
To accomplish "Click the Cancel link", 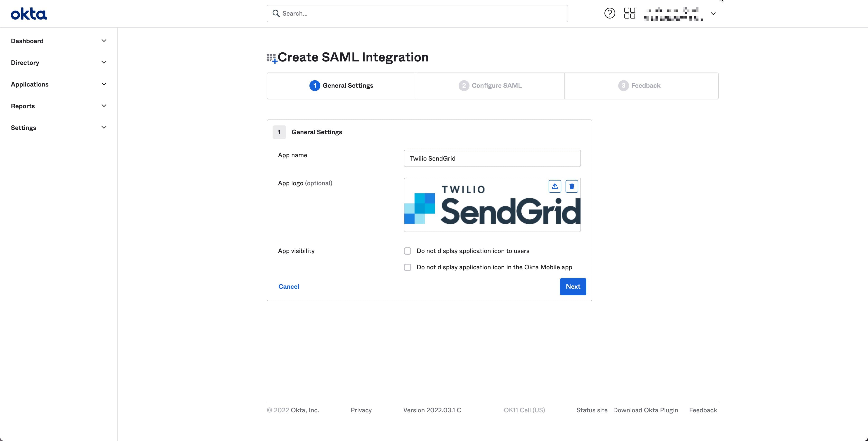I will click(288, 286).
